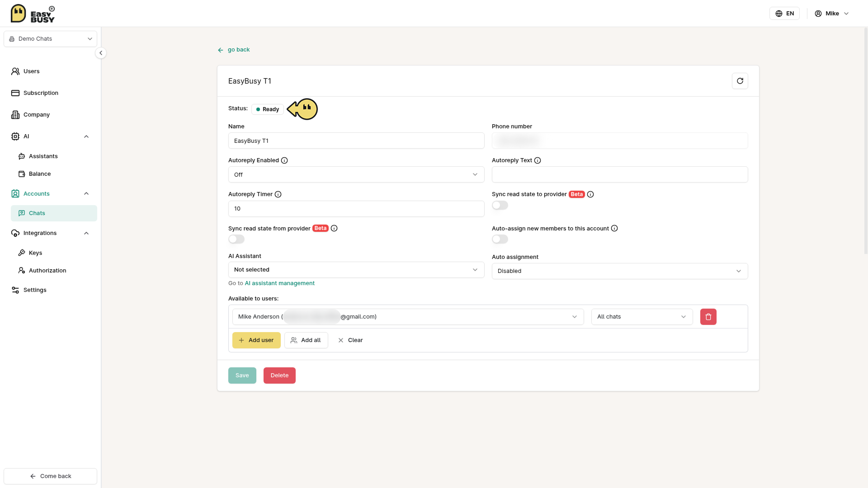Collapse the sidebar with the arrow button
This screenshot has width=868, height=488.
[101, 53]
